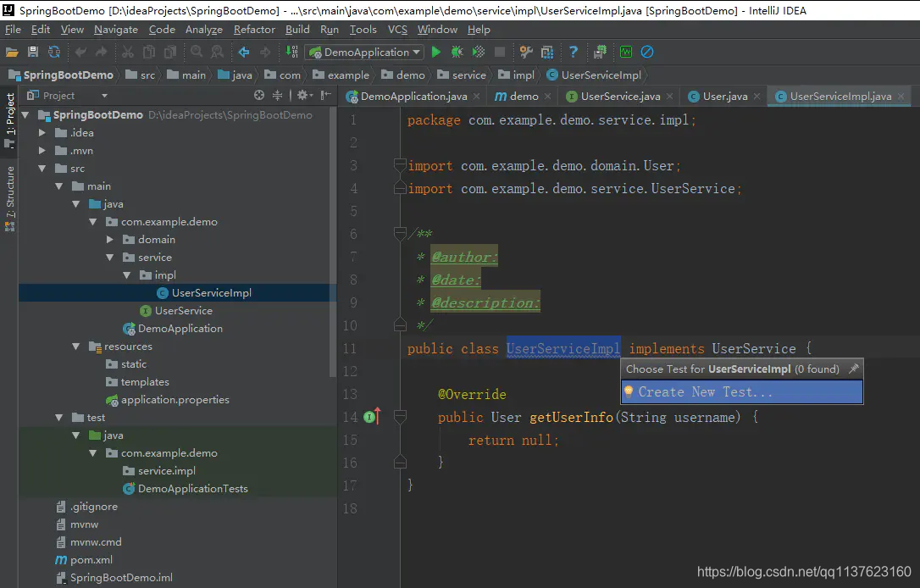This screenshot has width=920, height=588.
Task: Click the SDK chip icon after Help
Action: (x=600, y=53)
